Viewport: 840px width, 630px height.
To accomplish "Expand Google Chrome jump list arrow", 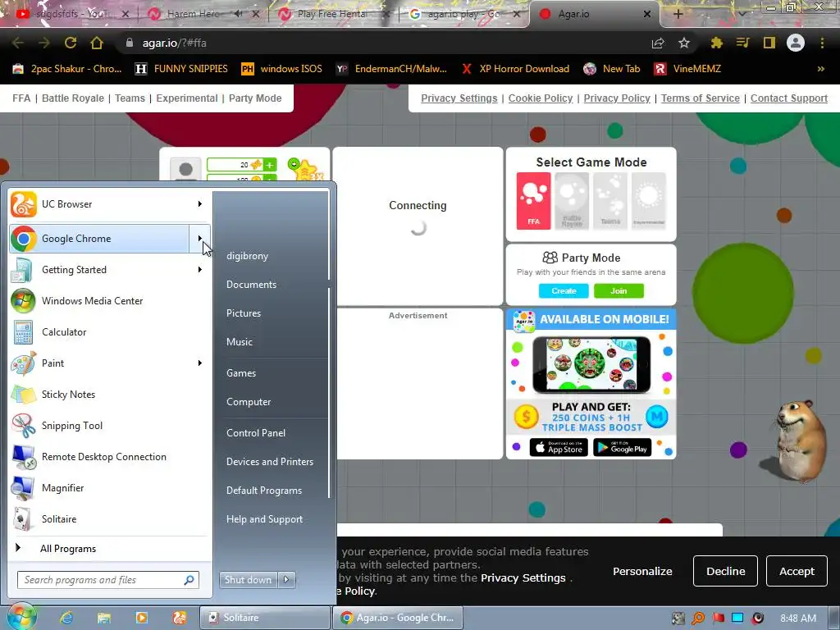I will click(200, 239).
